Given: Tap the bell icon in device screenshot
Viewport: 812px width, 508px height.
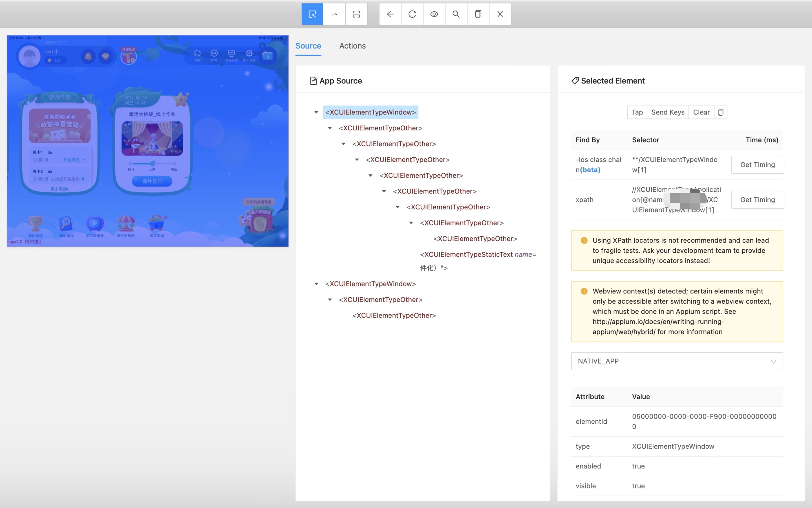Looking at the screenshot, I should (x=88, y=56).
